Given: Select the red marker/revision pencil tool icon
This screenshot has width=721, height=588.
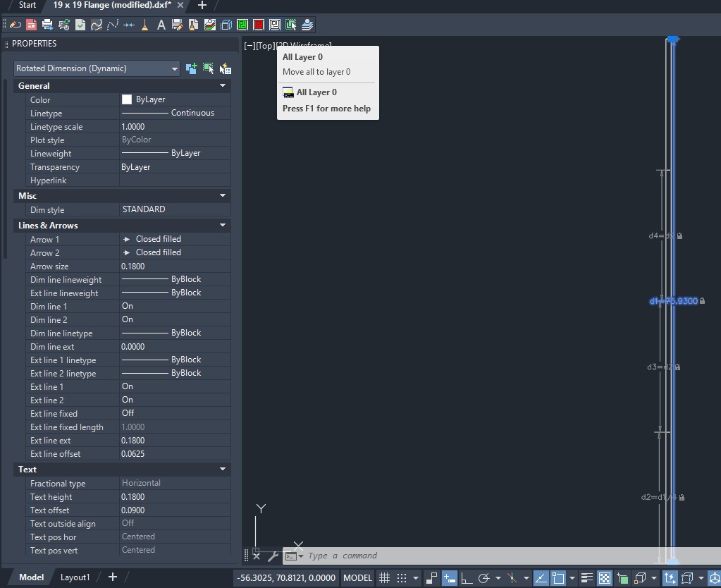Looking at the screenshot, I should [x=14, y=24].
